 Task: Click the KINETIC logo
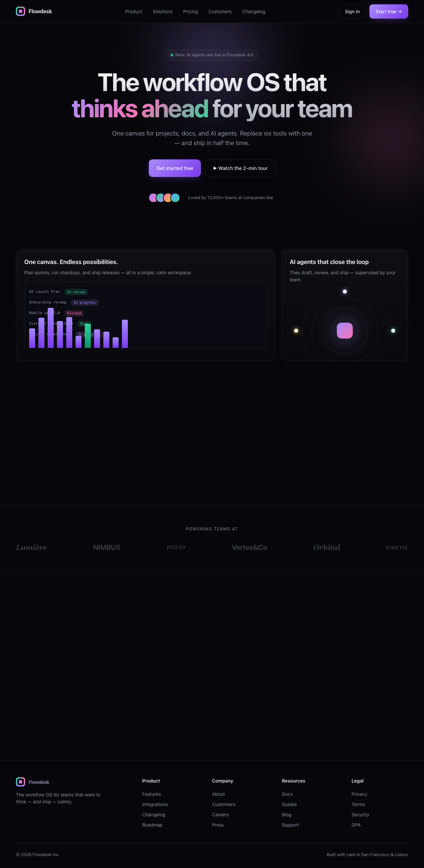pyautogui.click(x=397, y=548)
